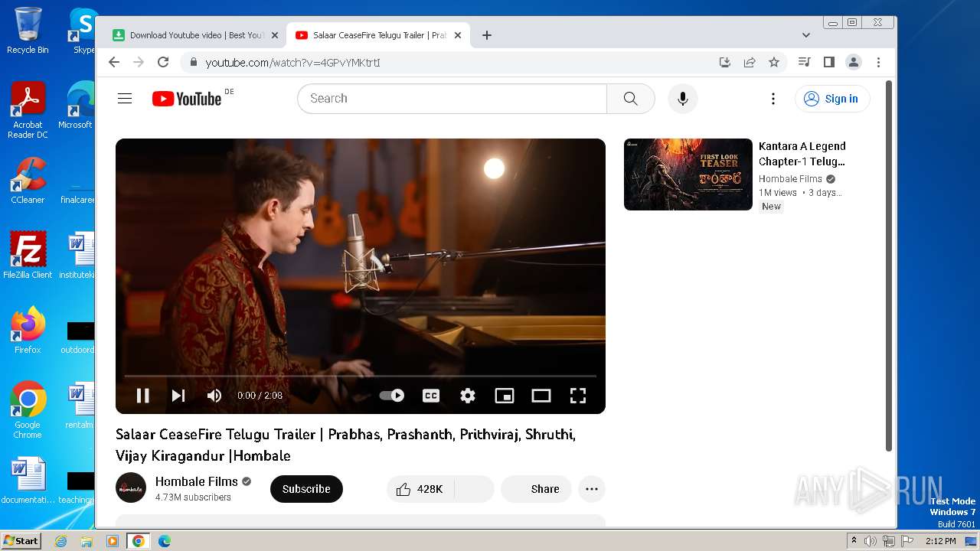Open Kantara A Legend Chapter-1 title
Screen dimensions: 980x551
(x=802, y=154)
